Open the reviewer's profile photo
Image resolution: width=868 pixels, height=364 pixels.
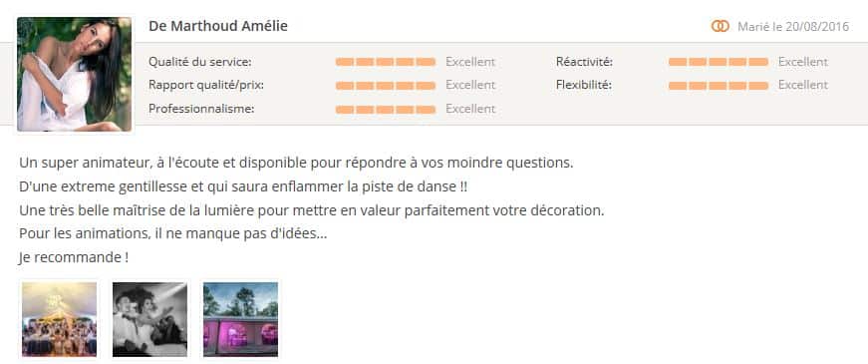(74, 74)
